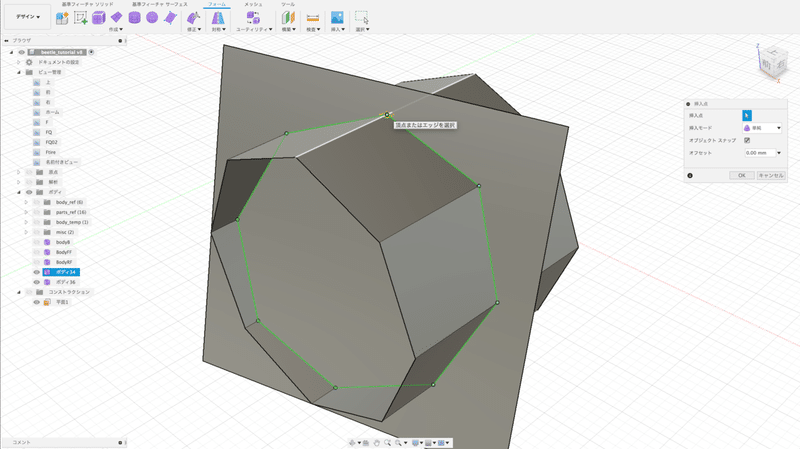This screenshot has width=800, height=449.
Task: Click キャンセル in the 挿入点 dialog
Action: (x=771, y=176)
